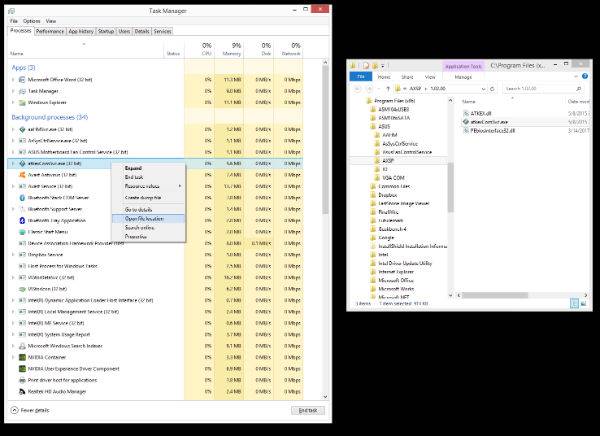Sort processes by the Memory column header

[229, 49]
